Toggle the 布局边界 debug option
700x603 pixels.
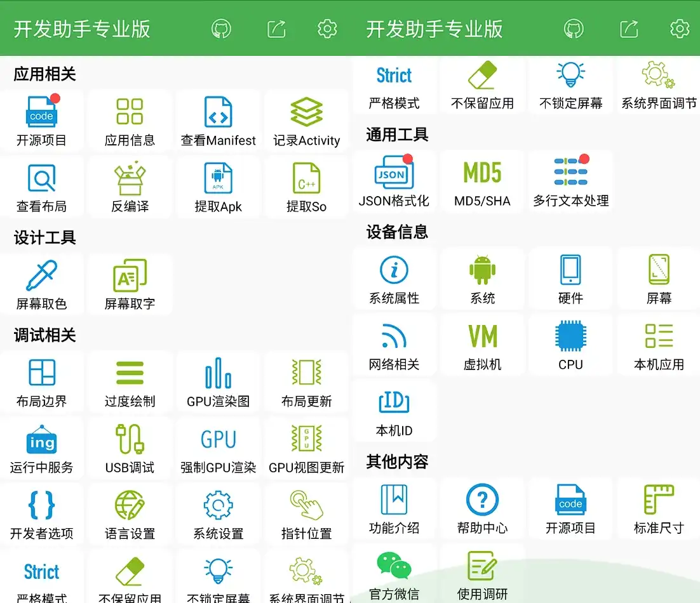[41, 382]
